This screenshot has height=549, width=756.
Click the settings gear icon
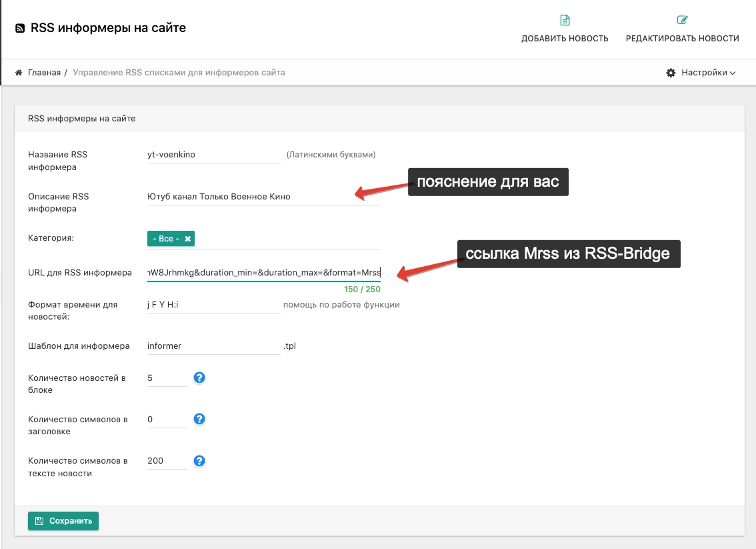[671, 73]
